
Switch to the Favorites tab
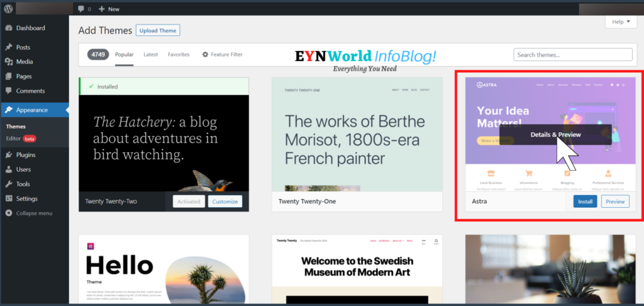point(179,54)
